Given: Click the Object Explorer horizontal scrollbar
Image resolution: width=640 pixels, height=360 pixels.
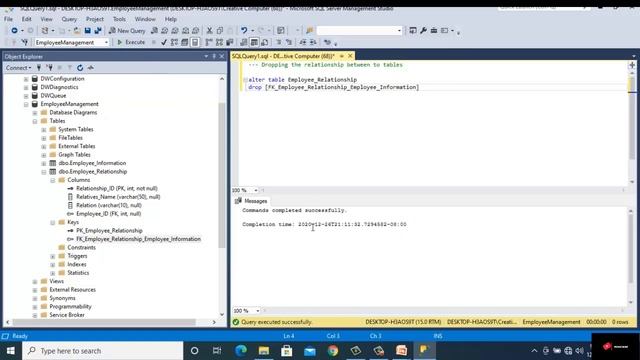Looking at the screenshot, I should point(104,322).
